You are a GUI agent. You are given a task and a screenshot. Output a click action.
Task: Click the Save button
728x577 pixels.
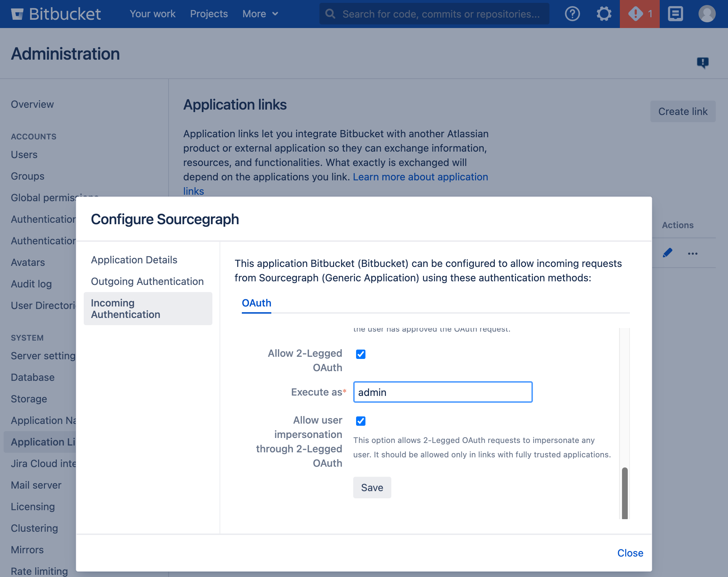(372, 487)
